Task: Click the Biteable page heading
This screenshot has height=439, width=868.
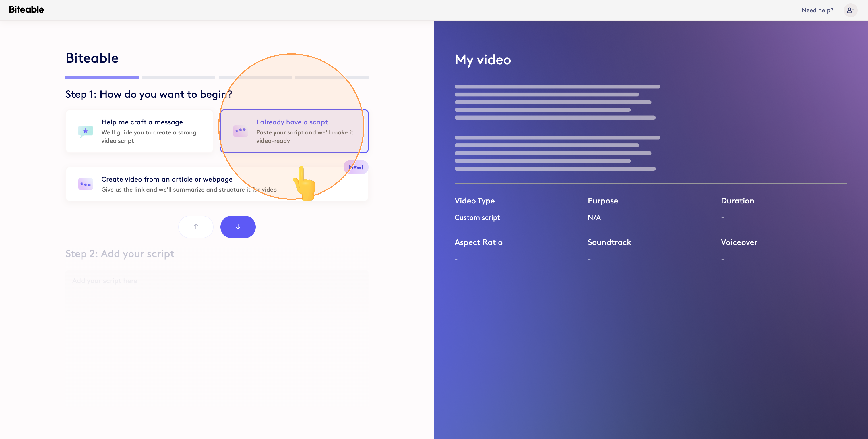Action: (x=92, y=58)
